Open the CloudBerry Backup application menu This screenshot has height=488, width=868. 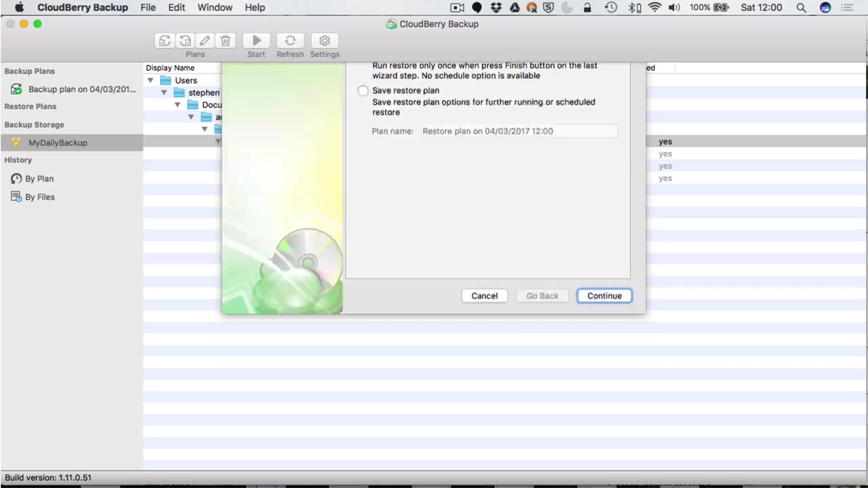tap(83, 7)
